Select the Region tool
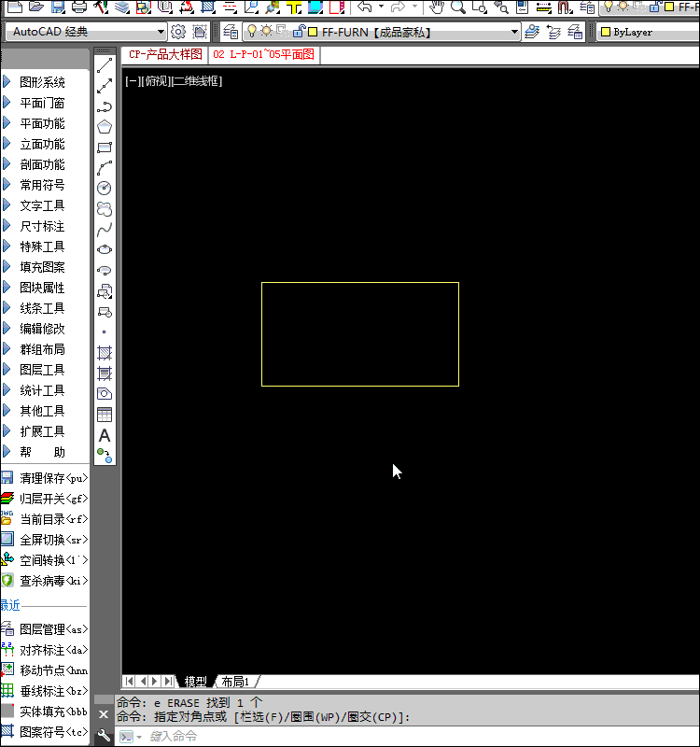 point(105,394)
